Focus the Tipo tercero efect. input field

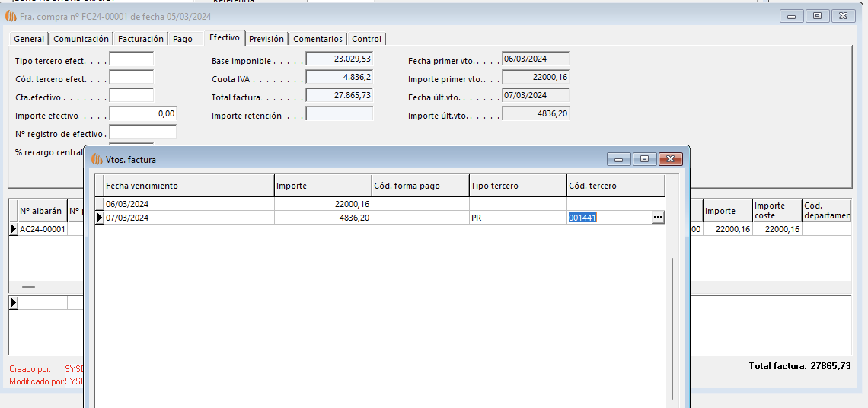[131, 59]
